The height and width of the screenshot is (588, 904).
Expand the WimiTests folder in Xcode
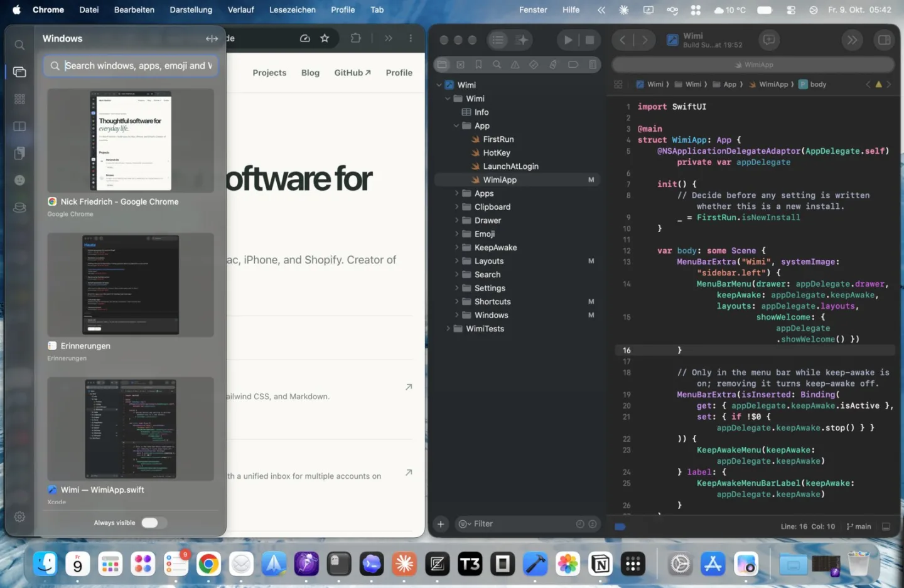(448, 329)
